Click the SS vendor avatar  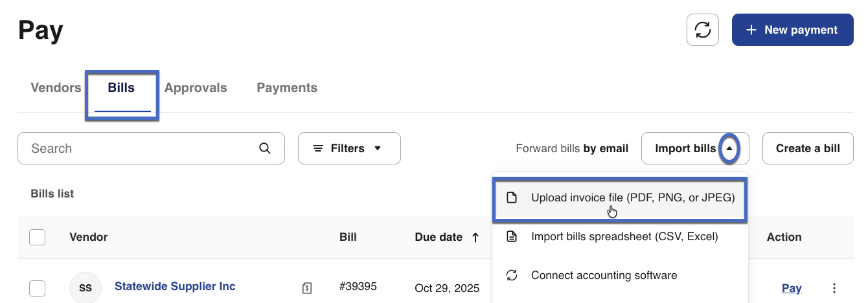tap(86, 288)
